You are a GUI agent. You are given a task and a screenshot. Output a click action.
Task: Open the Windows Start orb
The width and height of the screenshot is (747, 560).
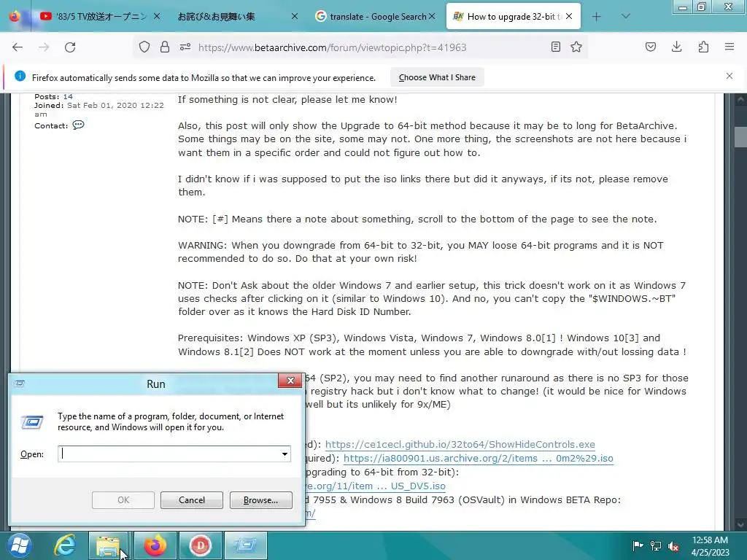tap(19, 545)
